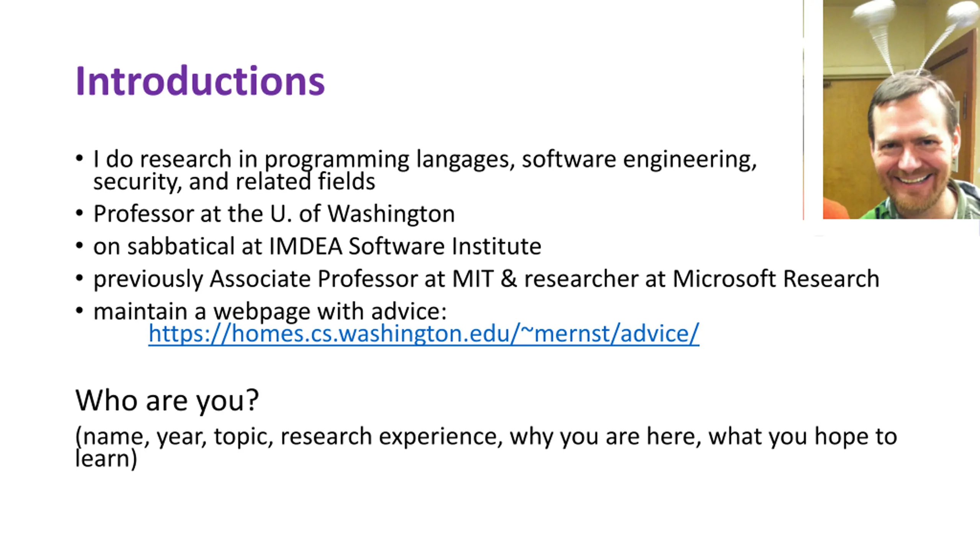The width and height of the screenshot is (980, 551).
Task: Select the "maintain a webpage with advice:" text
Action: point(270,311)
